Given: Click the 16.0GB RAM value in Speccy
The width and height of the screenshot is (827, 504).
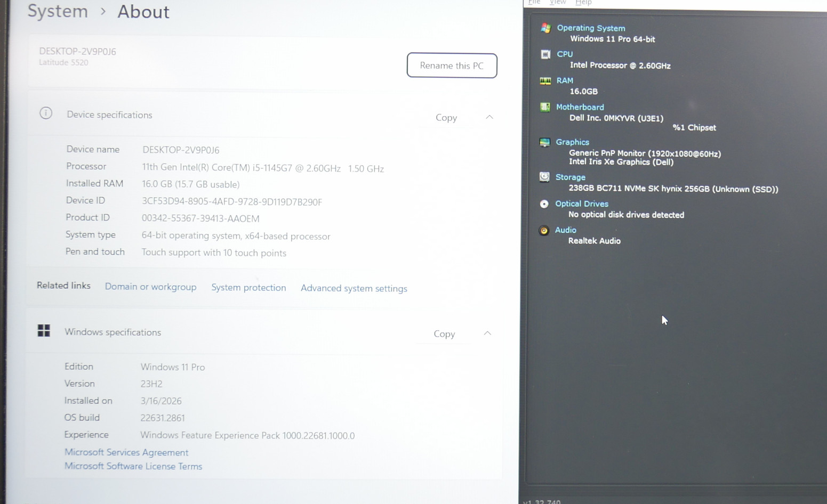Looking at the screenshot, I should coord(584,92).
